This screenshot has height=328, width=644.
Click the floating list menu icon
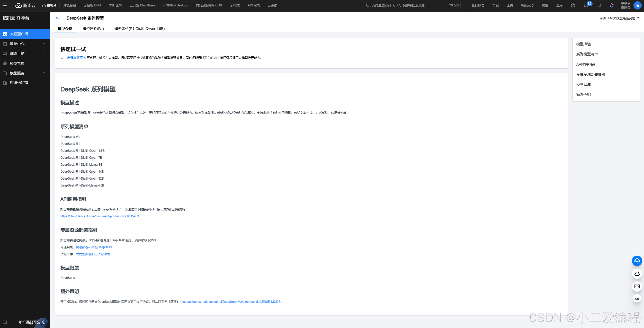click(637, 298)
